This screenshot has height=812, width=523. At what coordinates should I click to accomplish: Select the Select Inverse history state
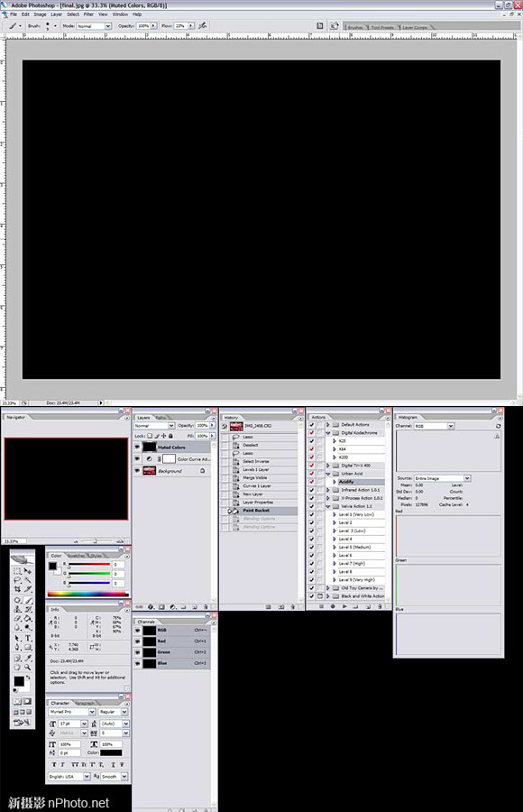pos(256,461)
